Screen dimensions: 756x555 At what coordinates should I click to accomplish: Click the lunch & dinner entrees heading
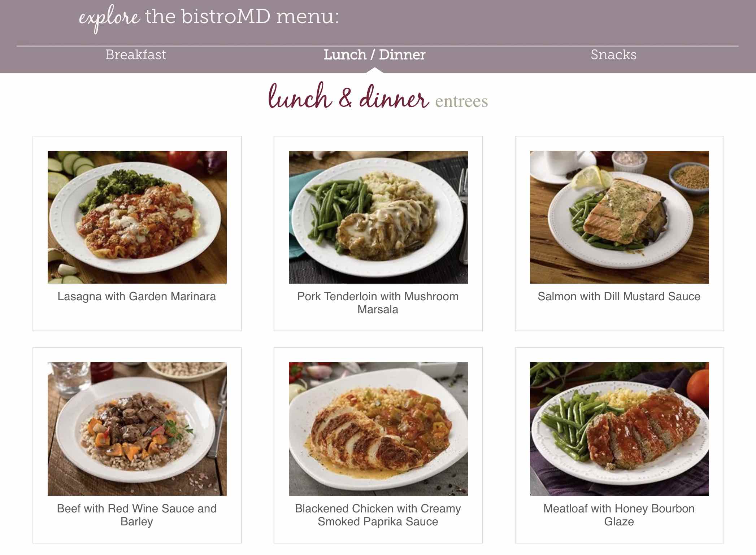coord(378,97)
